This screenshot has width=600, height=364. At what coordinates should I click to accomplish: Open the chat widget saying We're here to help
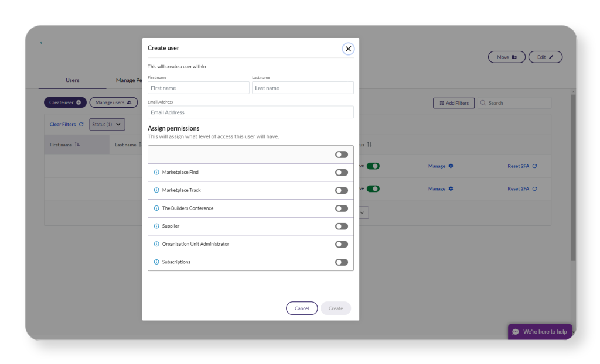(539, 331)
